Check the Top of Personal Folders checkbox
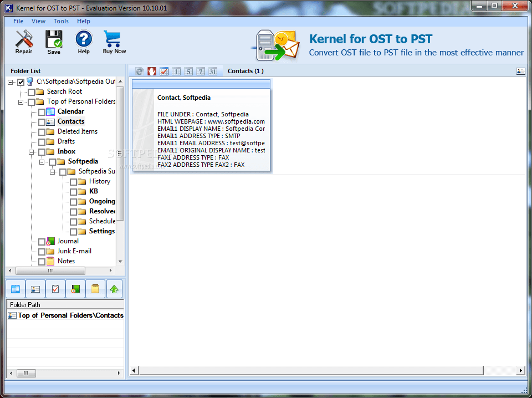Image resolution: width=532 pixels, height=398 pixels. [x=31, y=102]
